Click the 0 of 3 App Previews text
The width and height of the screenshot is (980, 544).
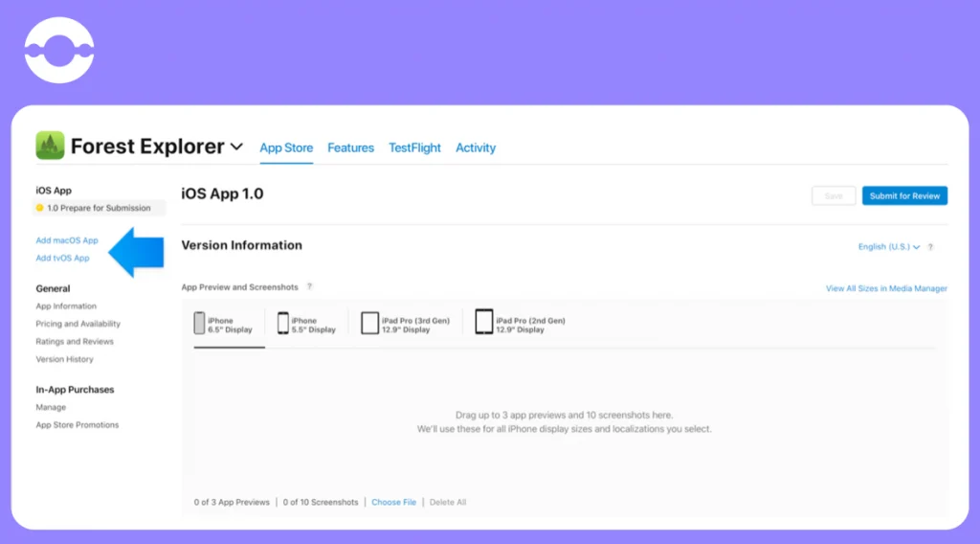(232, 502)
